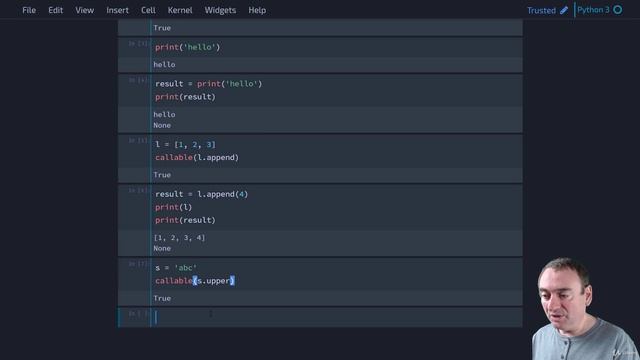The height and width of the screenshot is (360, 640).
Task: Click the callable(l.append) code line
Action: coord(197,158)
